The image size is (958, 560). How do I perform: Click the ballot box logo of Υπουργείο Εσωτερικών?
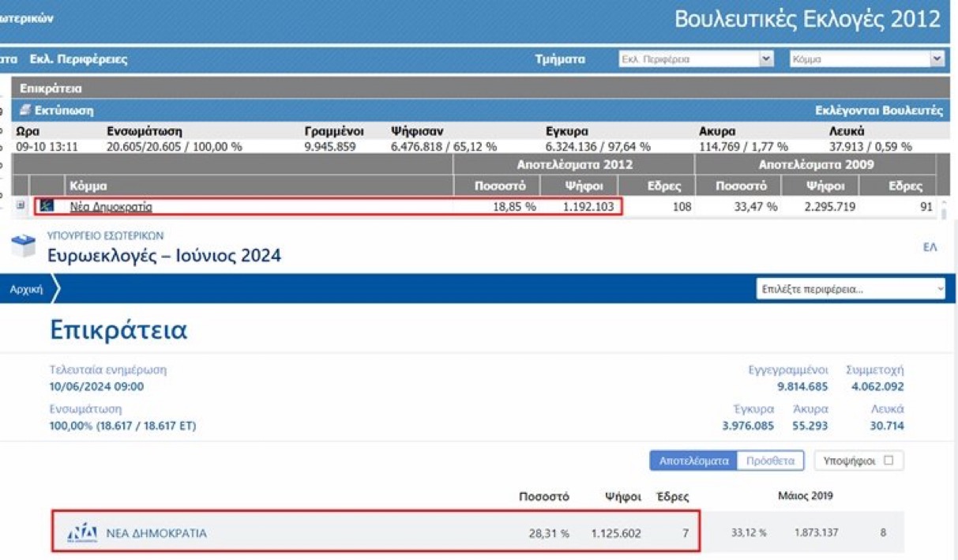pos(24,246)
